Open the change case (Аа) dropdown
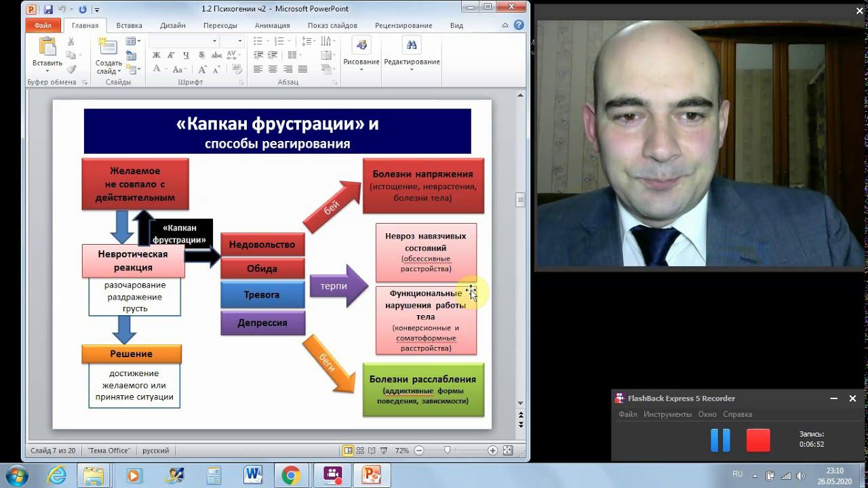 [x=180, y=69]
